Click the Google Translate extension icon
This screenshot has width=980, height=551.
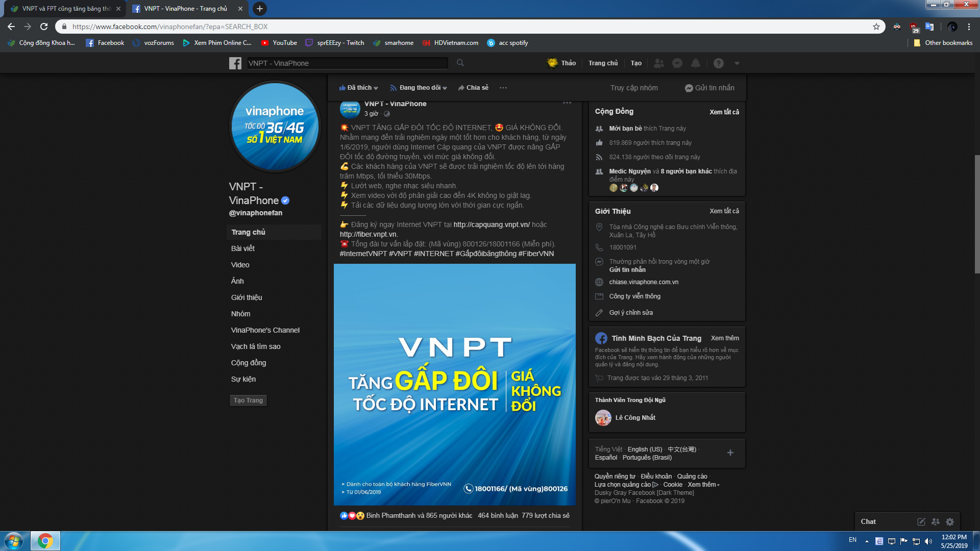click(x=929, y=27)
